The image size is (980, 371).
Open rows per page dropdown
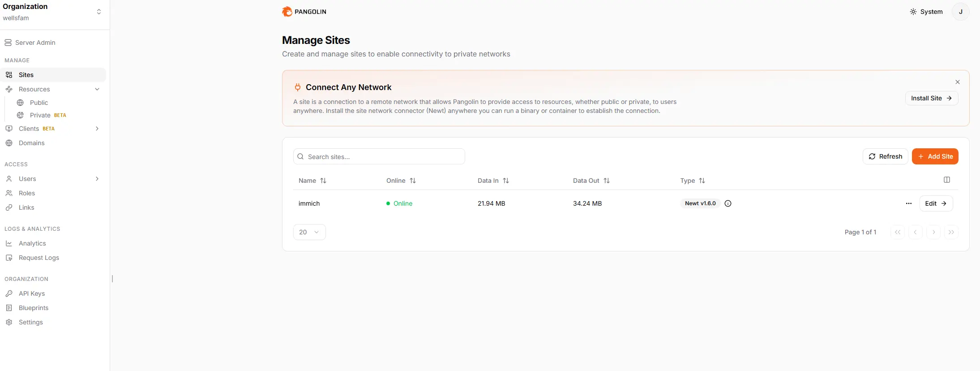[x=309, y=232]
